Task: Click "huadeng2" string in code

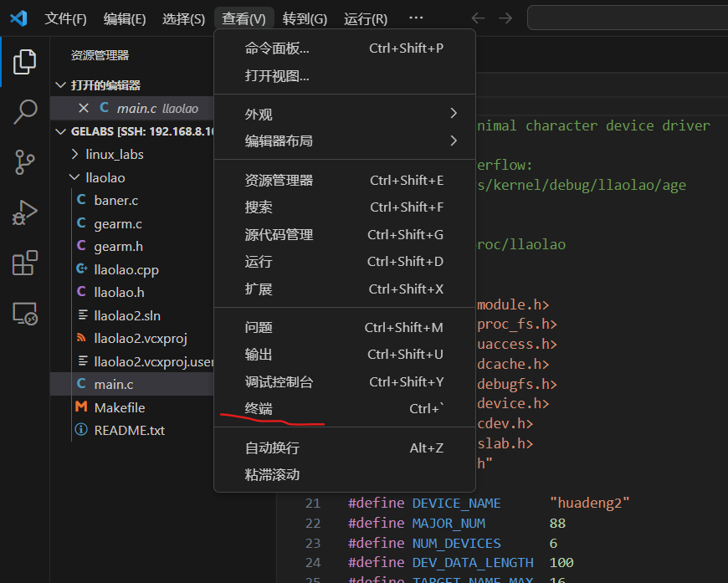Action: (x=590, y=503)
